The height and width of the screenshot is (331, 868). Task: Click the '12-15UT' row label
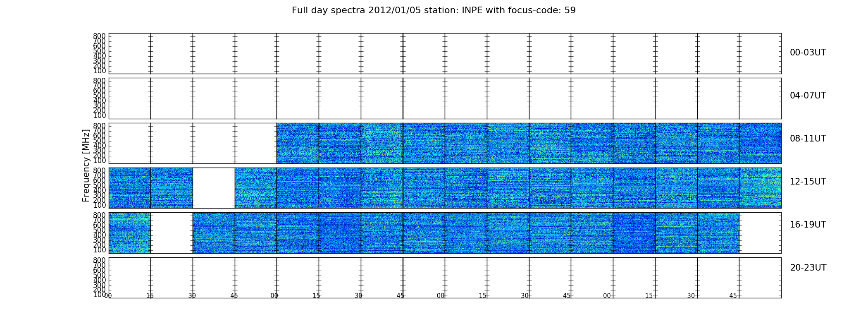pos(808,182)
